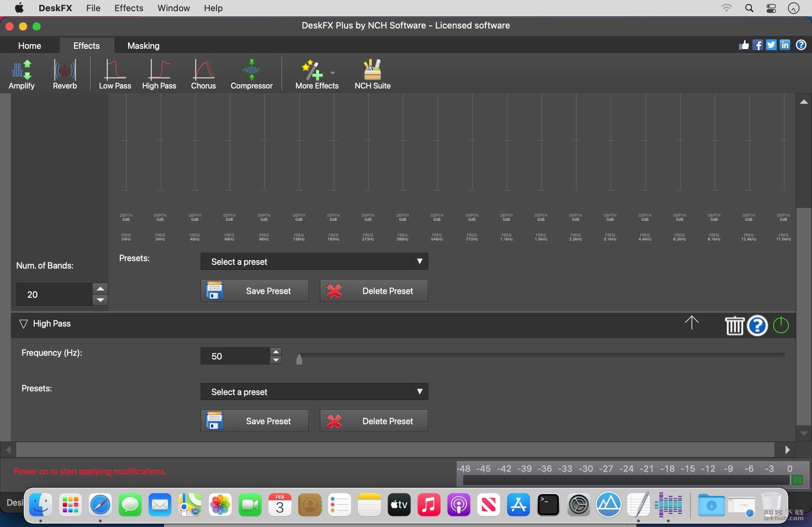Screen dimensions: 812x527
Task: Open the Help menu
Action: pos(213,8)
